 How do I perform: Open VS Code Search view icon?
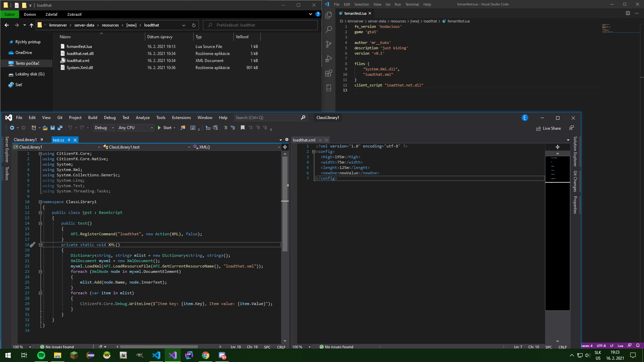pos(329,29)
